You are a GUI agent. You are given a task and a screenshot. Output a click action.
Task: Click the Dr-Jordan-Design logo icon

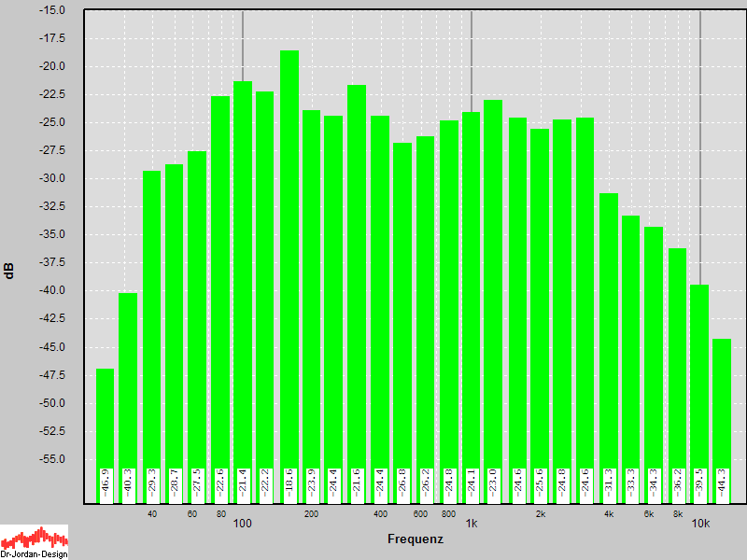pos(34,541)
